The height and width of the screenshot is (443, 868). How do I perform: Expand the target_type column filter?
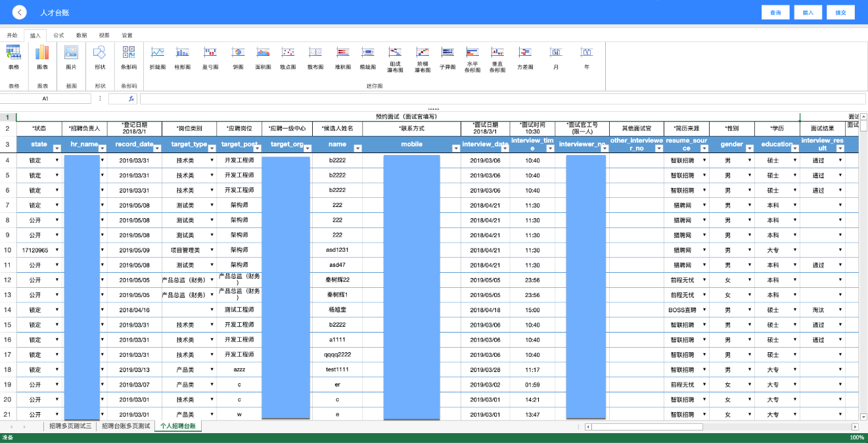(211, 149)
